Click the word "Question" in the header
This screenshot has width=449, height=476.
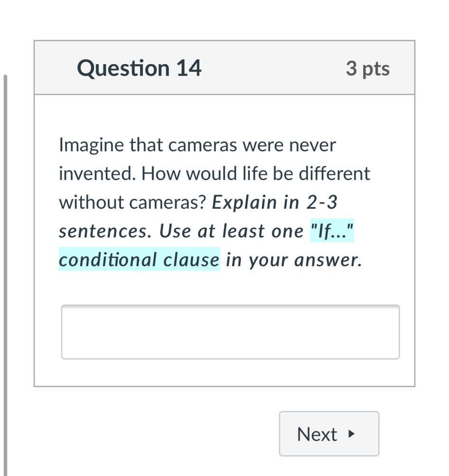(123, 68)
